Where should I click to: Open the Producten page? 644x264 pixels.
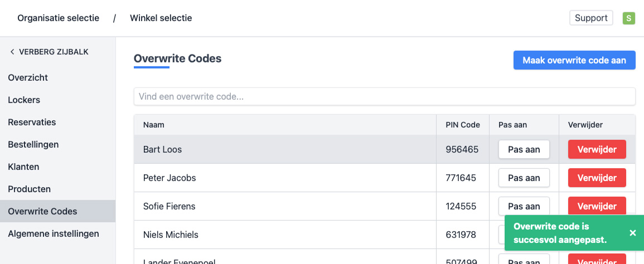(29, 189)
